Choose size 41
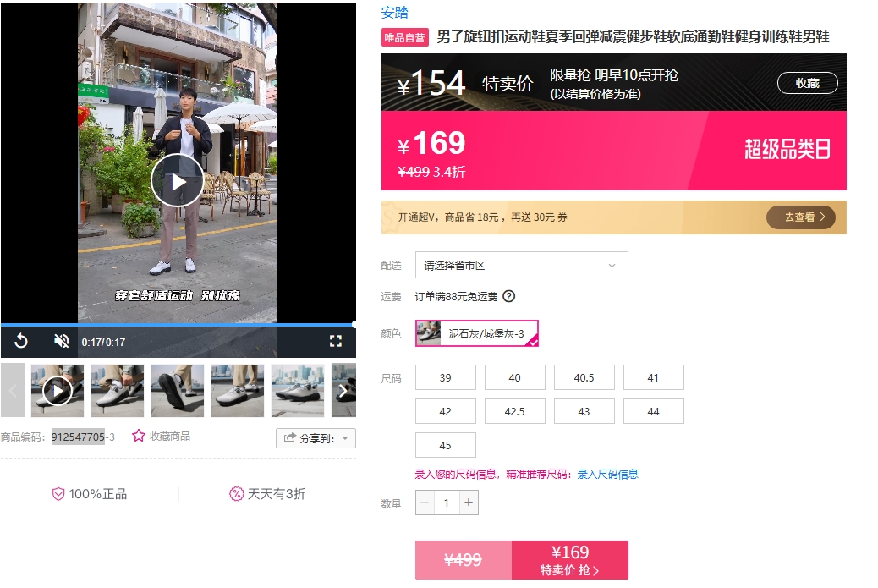This screenshot has height=588, width=878. click(x=654, y=377)
